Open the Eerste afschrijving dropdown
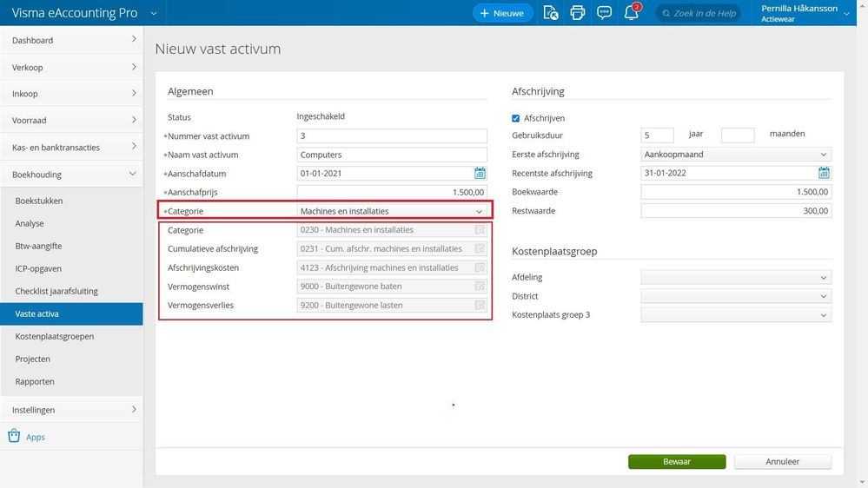Image resolution: width=868 pixels, height=488 pixels. pos(736,155)
